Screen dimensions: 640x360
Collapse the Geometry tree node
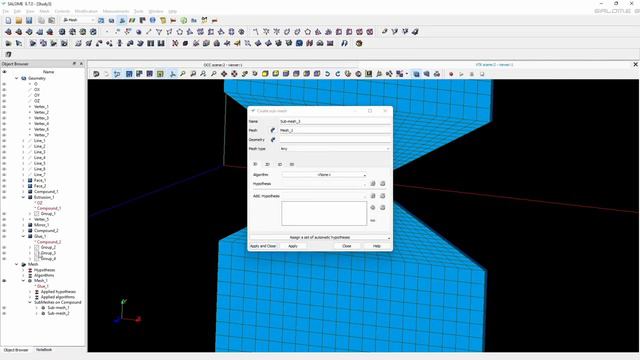(17, 78)
